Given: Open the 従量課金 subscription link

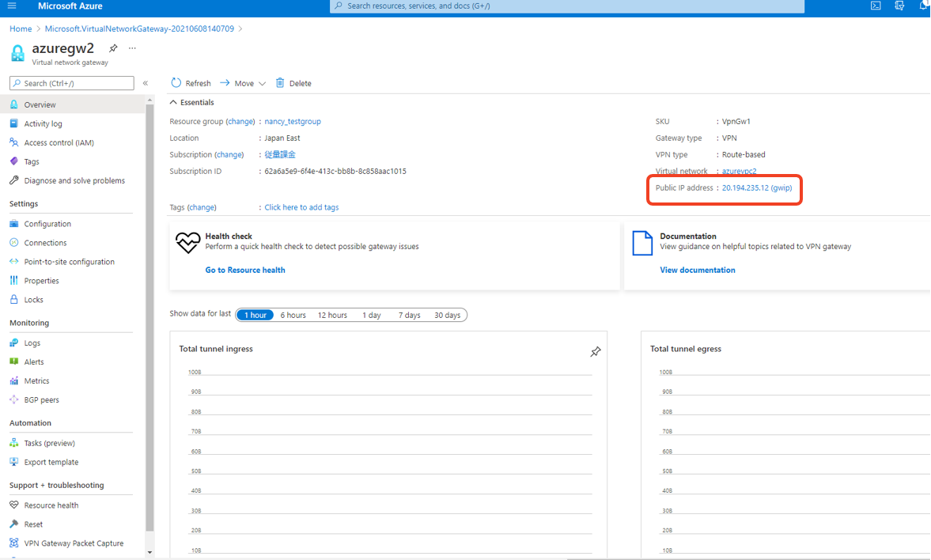Looking at the screenshot, I should pyautogui.click(x=280, y=154).
